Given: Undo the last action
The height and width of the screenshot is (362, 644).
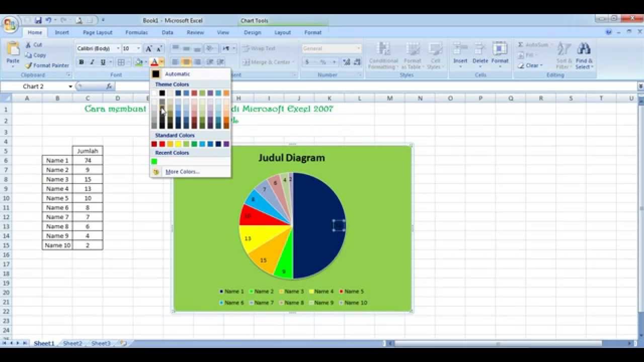Looking at the screenshot, I should pyautogui.click(x=48, y=21).
